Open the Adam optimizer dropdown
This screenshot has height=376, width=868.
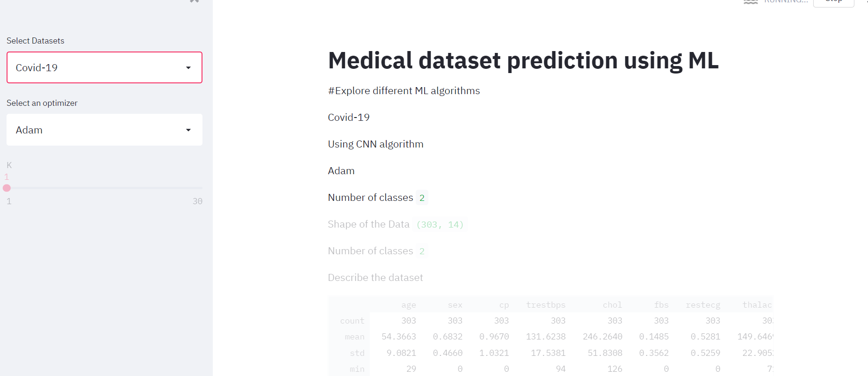pyautogui.click(x=105, y=130)
